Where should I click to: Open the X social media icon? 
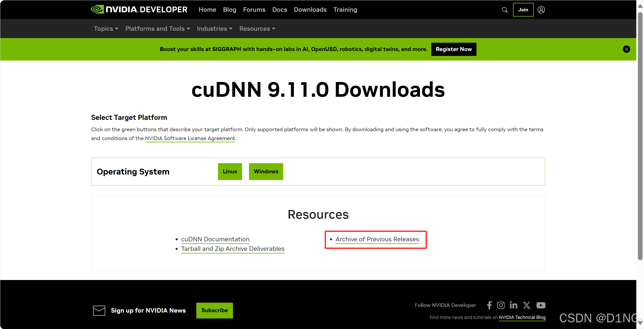tap(527, 305)
